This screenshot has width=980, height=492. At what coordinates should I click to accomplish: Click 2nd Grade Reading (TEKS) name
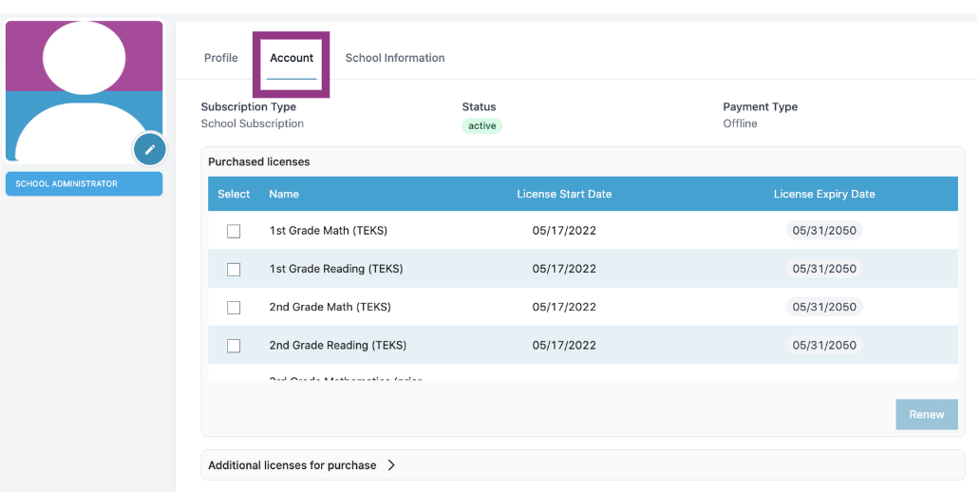[337, 345]
